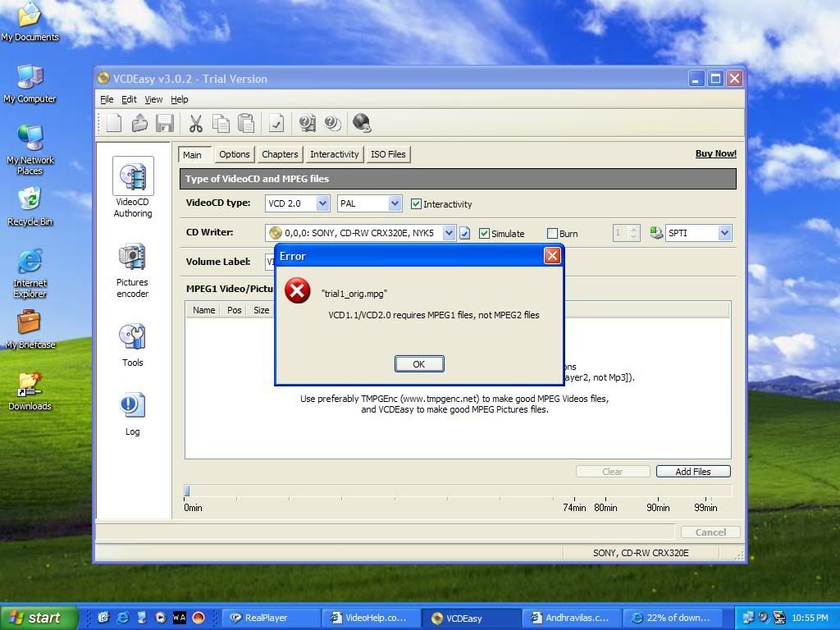Open My Briefcase desktop icon
The width and height of the screenshot is (840, 630).
(30, 330)
